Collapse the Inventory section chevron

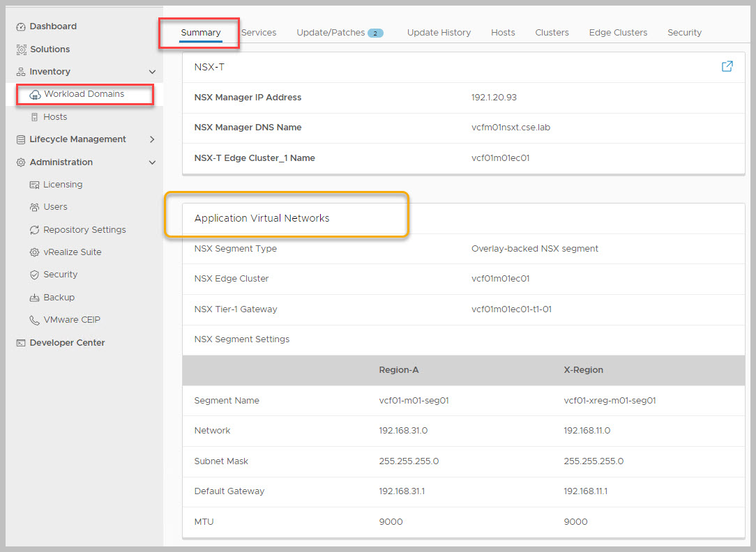(152, 72)
